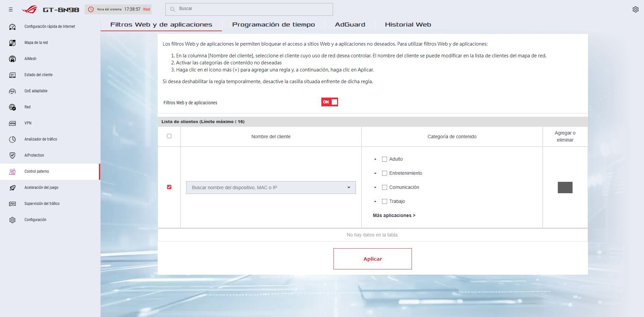Click the QoE adaptable icon
Viewport: 644px width, 317px height.
[x=12, y=91]
